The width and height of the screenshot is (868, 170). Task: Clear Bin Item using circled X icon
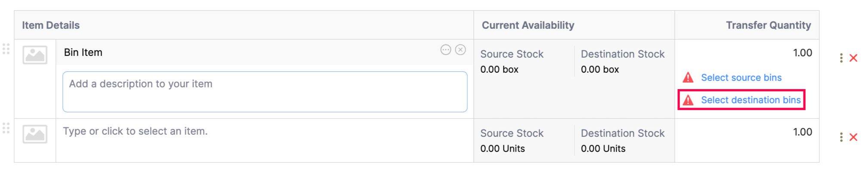tap(460, 50)
